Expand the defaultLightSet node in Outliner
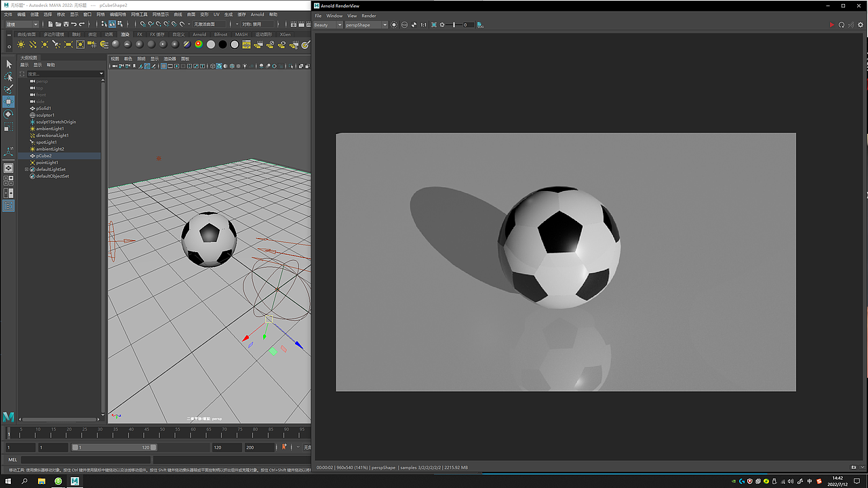The width and height of the screenshot is (868, 488). (26, 169)
